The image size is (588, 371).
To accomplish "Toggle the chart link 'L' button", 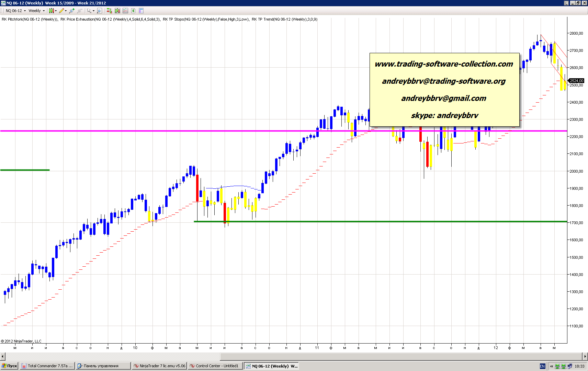I will coord(566,3).
